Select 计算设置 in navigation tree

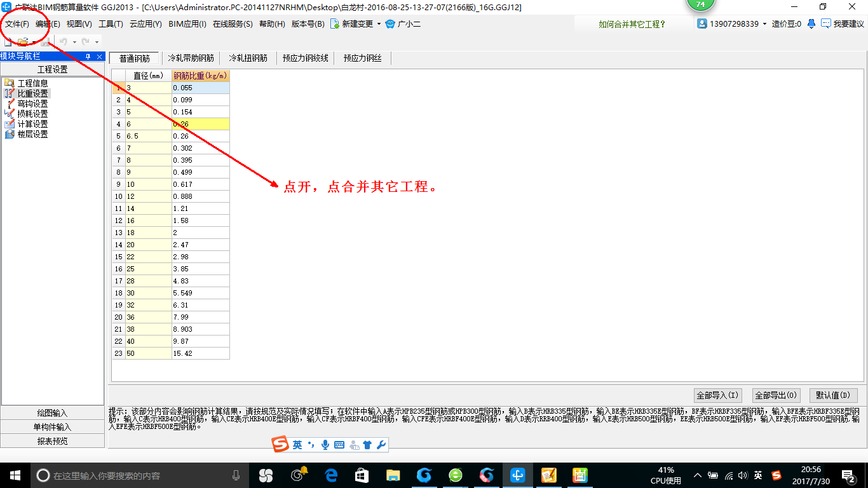tap(32, 124)
